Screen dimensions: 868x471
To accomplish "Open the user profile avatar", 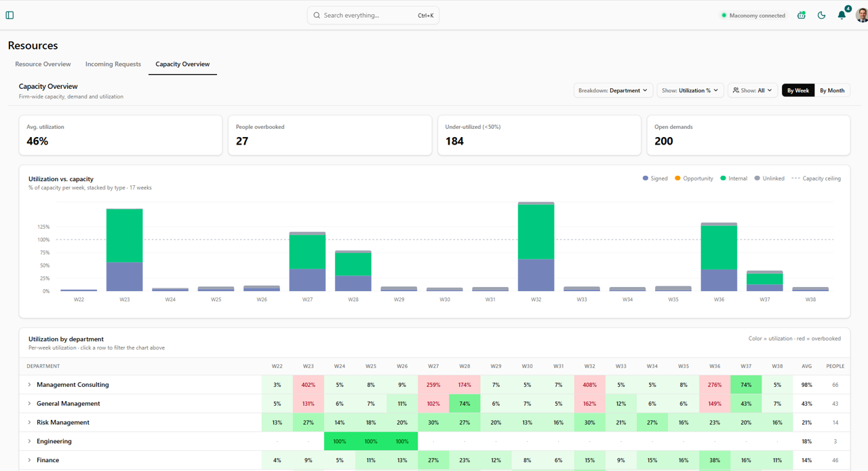I will 862,15.
